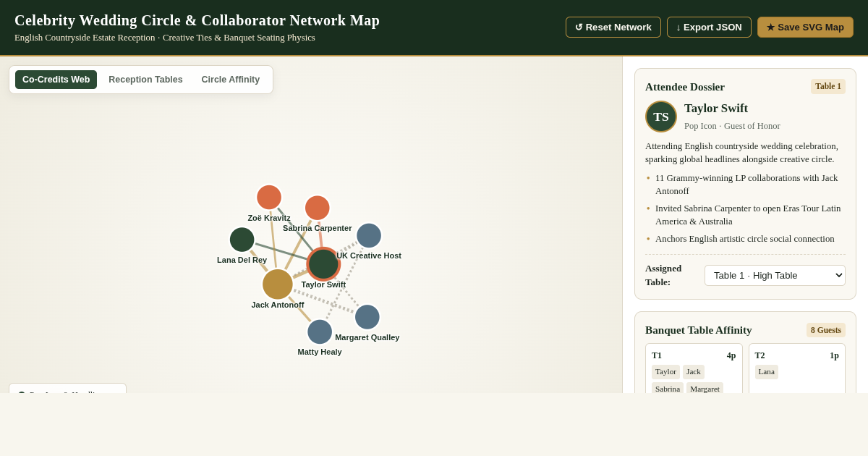Click the UK Creative Host node
This screenshot has width=868, height=456.
pos(369,235)
